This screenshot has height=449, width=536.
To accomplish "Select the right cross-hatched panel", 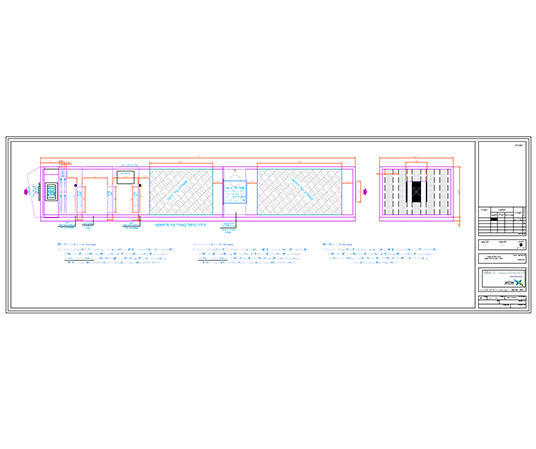I will [299, 192].
